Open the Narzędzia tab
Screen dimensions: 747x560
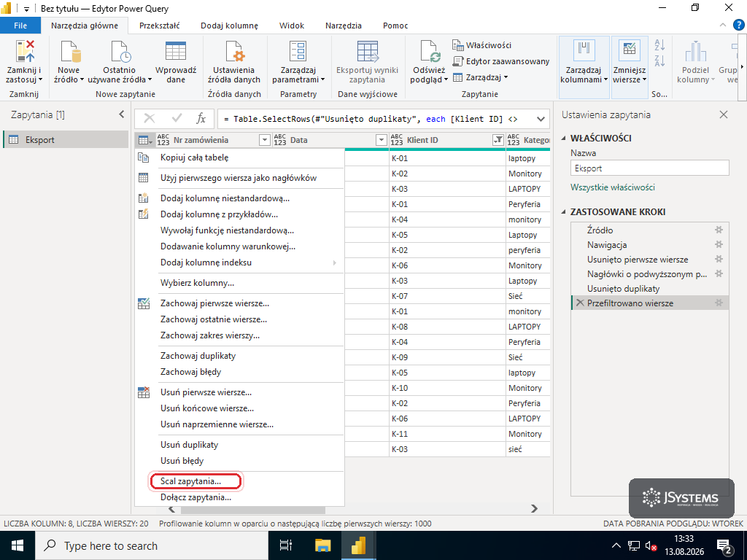pos(343,26)
